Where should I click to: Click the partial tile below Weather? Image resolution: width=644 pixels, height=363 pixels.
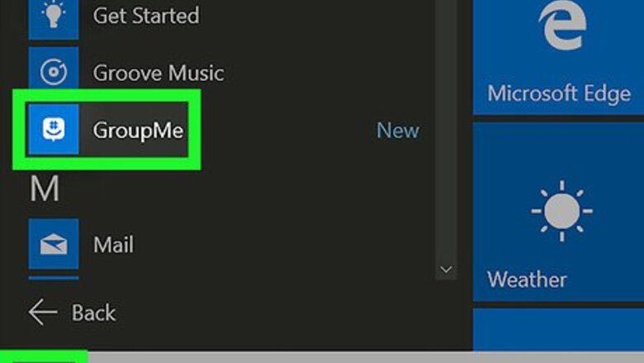tap(558, 332)
